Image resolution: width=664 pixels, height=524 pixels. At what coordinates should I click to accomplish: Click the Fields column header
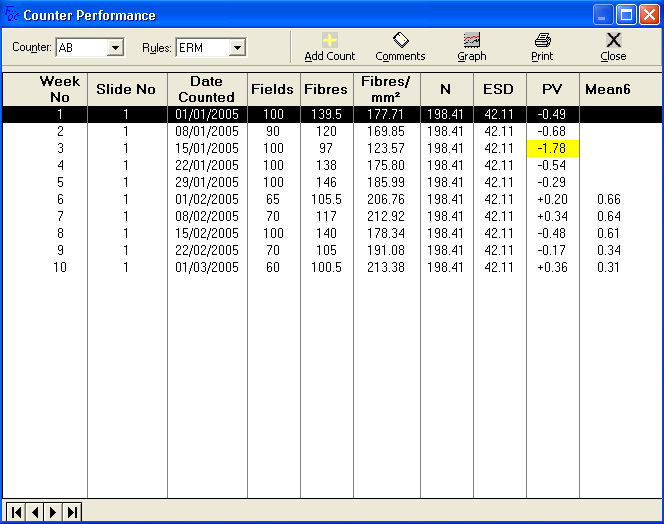pos(274,89)
